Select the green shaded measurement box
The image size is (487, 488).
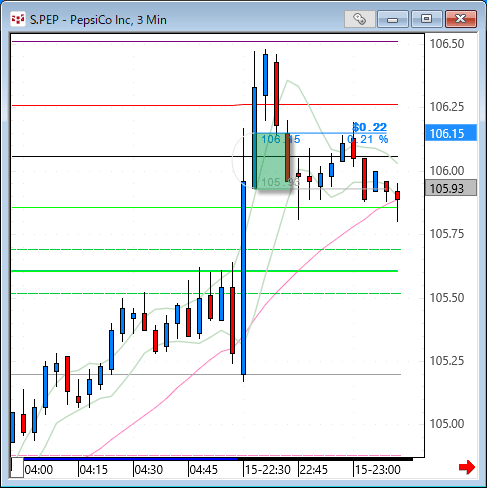pos(272,161)
